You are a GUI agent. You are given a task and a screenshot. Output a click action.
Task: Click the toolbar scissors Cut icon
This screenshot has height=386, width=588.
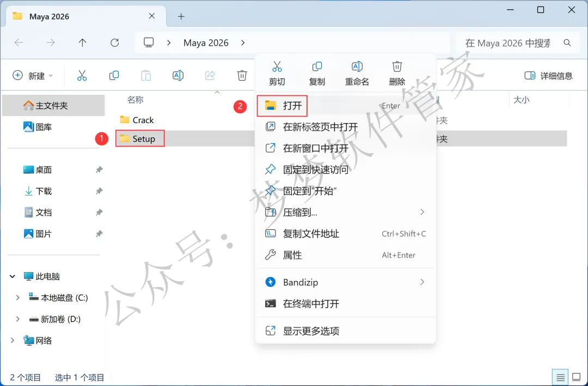point(82,75)
